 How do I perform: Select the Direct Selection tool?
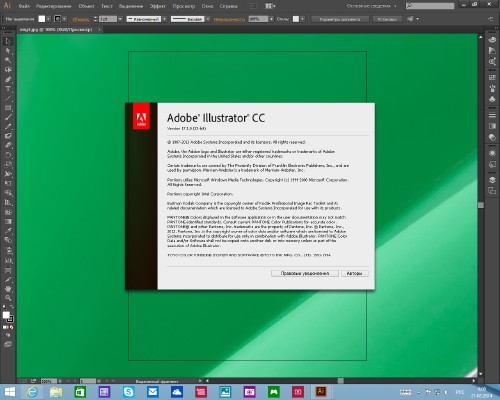click(8, 51)
